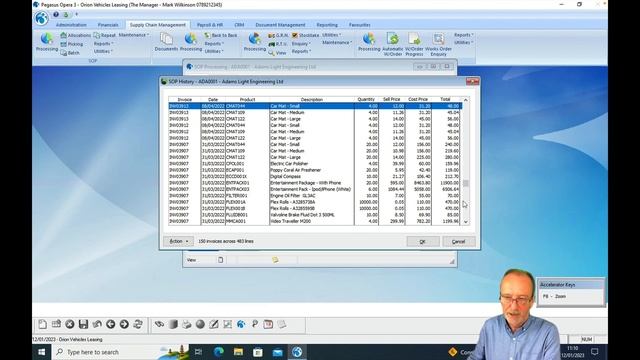Expand the Reports dropdown below Back to Back
640x360 pixels.
tap(214, 44)
